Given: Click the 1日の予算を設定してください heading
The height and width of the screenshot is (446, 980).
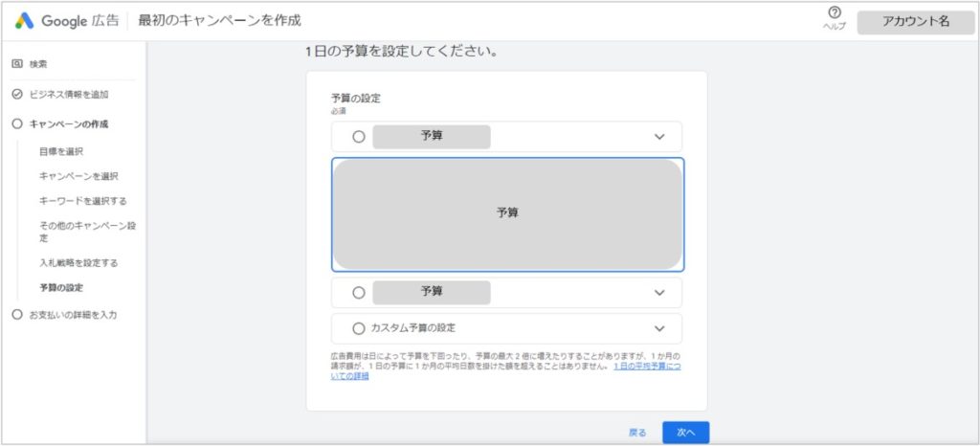Looking at the screenshot, I should pos(401,52).
